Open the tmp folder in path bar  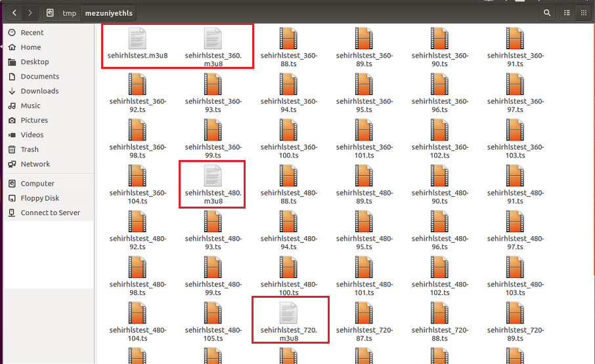(69, 13)
